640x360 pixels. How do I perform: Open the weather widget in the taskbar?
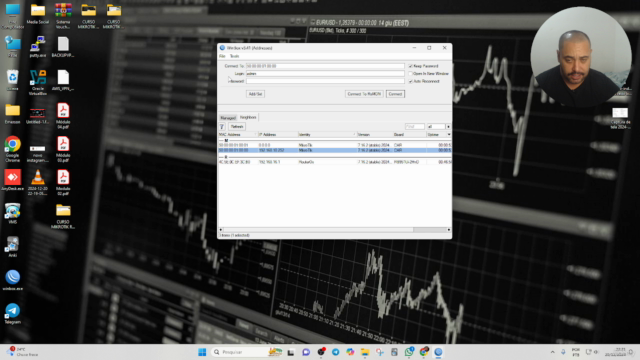(22, 352)
